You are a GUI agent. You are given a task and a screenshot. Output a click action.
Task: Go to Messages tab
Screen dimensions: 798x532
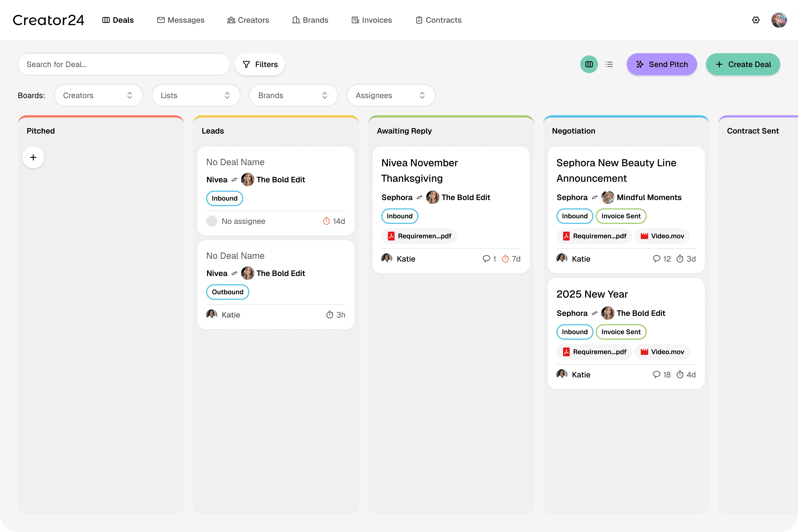coord(181,20)
